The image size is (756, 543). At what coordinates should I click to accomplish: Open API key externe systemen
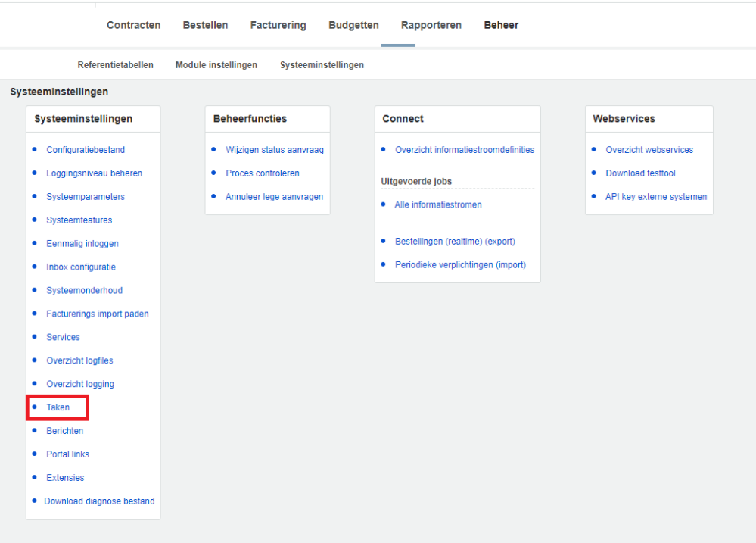click(x=655, y=197)
